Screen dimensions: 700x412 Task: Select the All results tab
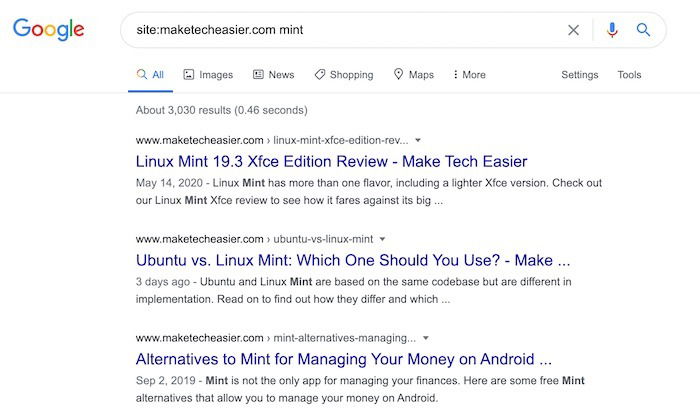(x=151, y=75)
